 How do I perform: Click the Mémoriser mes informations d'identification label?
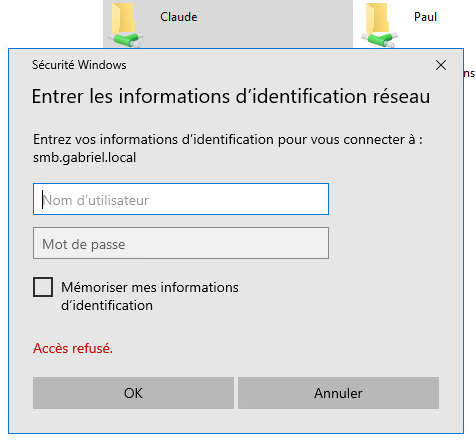pos(150,296)
